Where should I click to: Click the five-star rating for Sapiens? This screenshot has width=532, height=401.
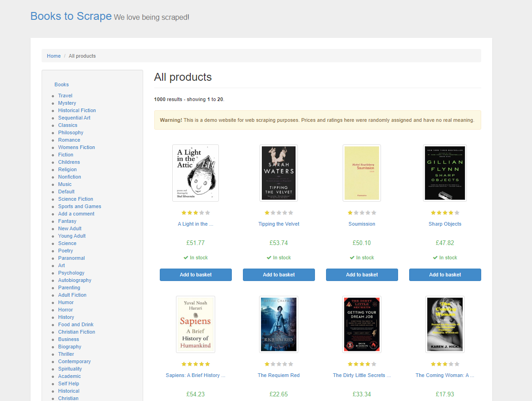tap(195, 364)
